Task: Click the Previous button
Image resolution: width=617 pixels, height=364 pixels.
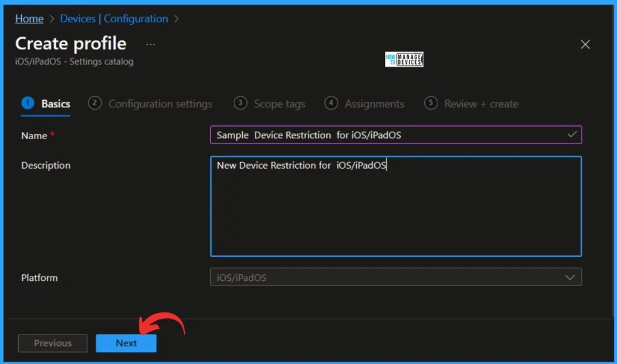Action: click(x=53, y=343)
